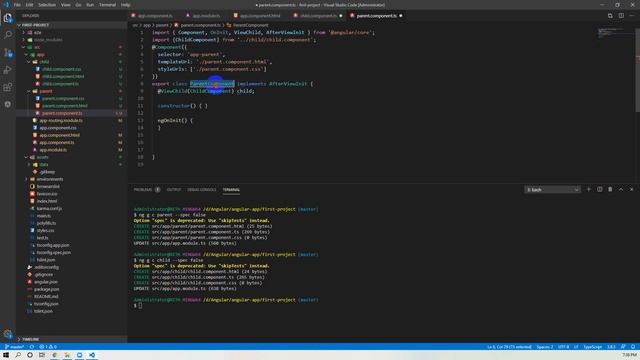The width and height of the screenshot is (640, 360).
Task: Click Visual Studio Code taskbar icon
Action: pos(92,355)
